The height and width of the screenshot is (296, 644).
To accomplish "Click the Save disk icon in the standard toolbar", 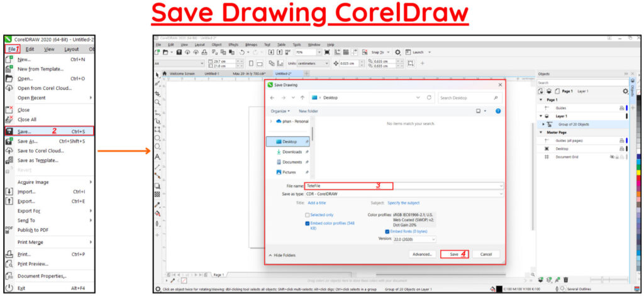I will point(179,52).
